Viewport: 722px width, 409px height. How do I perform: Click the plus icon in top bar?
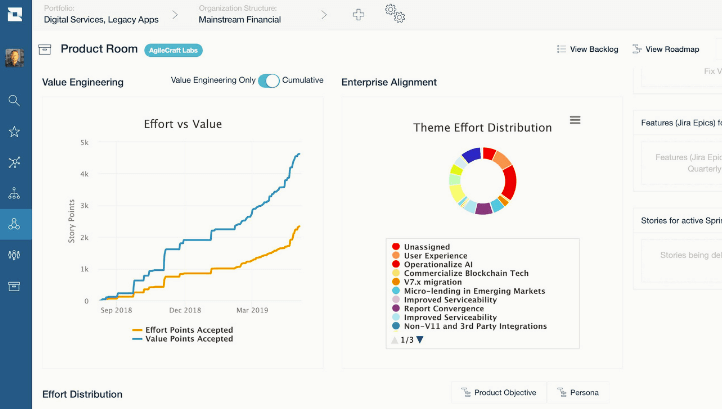click(x=359, y=14)
